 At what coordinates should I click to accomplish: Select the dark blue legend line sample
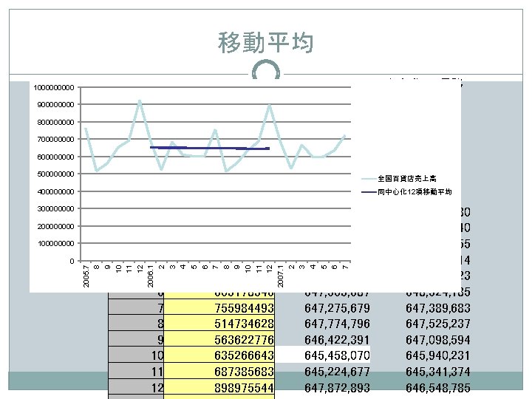point(369,192)
